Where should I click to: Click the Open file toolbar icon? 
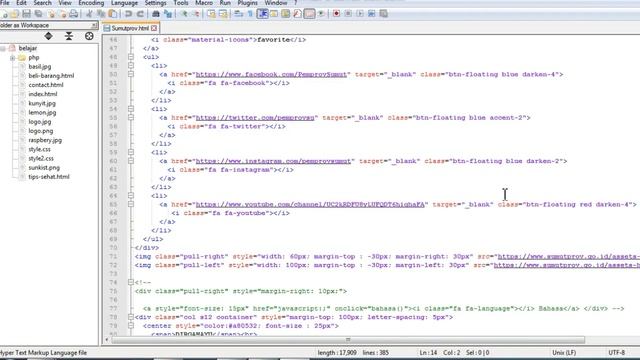tap(15, 14)
